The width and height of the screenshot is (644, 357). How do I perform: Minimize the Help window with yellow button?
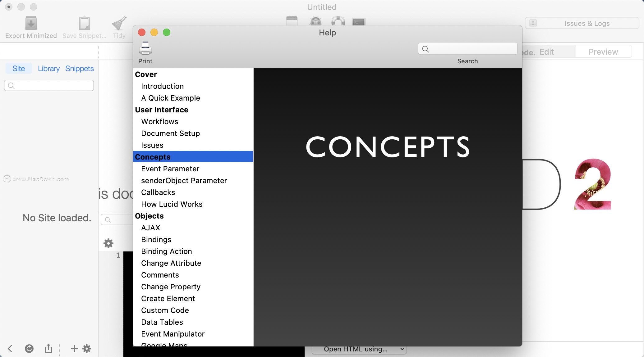click(154, 32)
